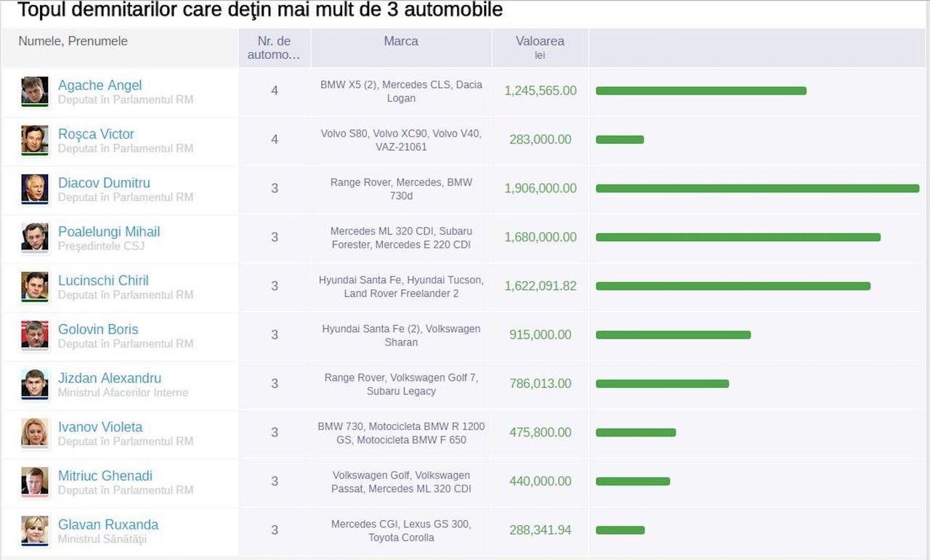Select Ivanov Violeta's avatar image
The width and height of the screenshot is (930, 560).
35,433
